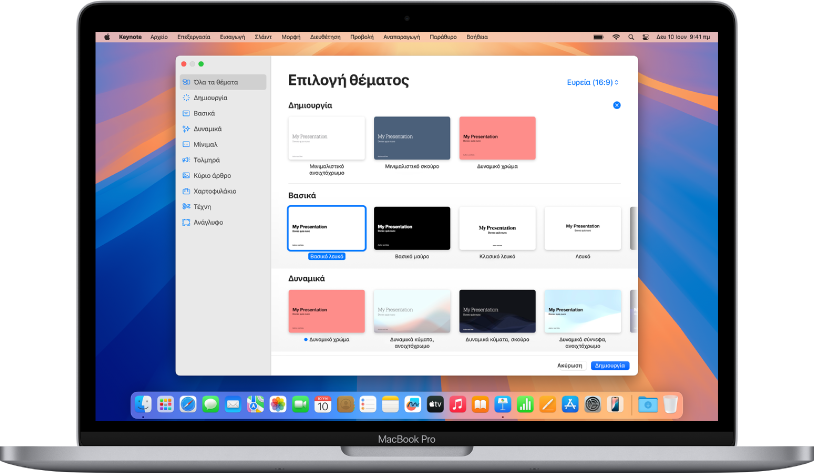Click the Wi-Fi status icon in the menu bar
Viewport: 814px width, 473px height.
[616, 37]
